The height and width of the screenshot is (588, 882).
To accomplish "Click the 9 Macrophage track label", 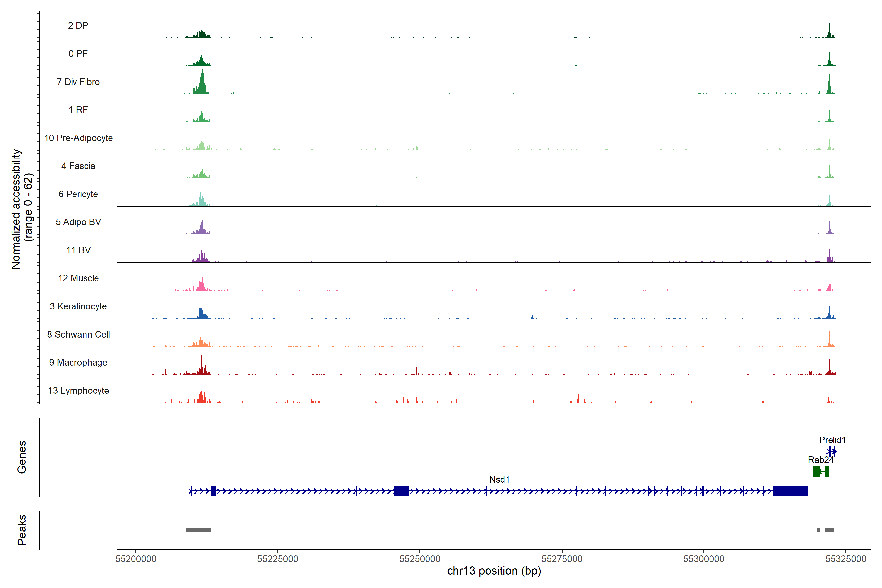I will (x=78, y=362).
